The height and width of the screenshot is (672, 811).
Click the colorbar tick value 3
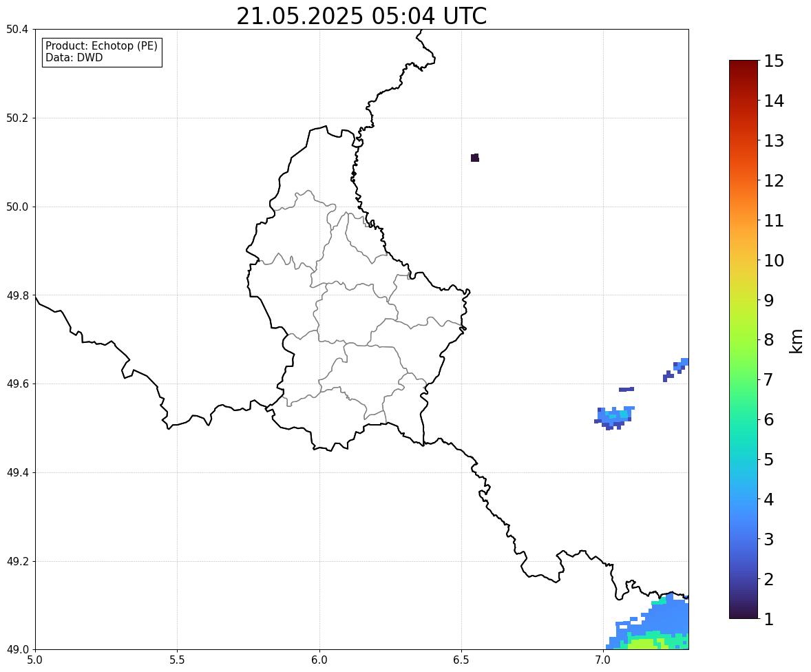coord(769,540)
